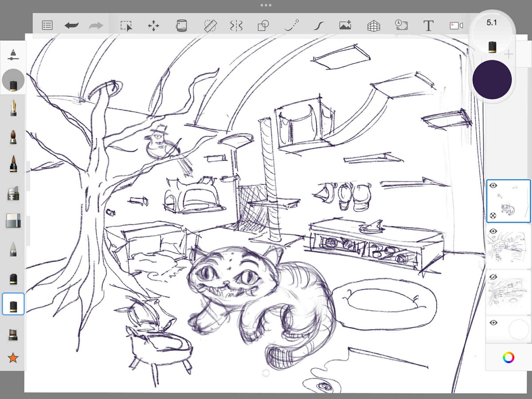Open the Perspective grid tool

(373, 26)
